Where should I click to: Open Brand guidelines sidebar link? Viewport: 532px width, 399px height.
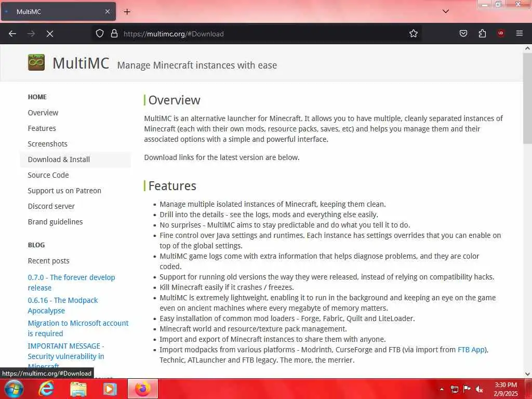pyautogui.click(x=55, y=222)
